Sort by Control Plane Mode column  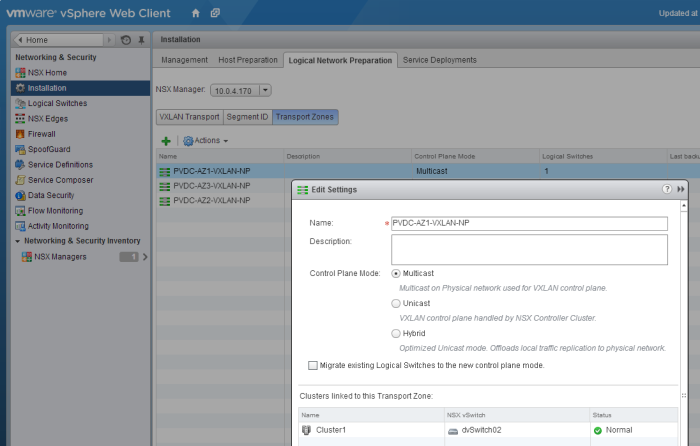(475, 156)
